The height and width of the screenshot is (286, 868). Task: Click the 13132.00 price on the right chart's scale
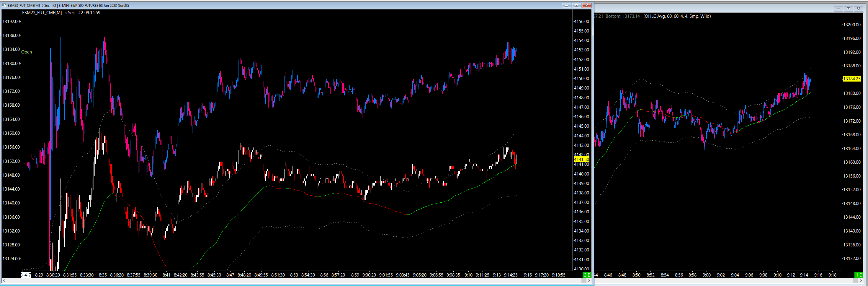click(x=851, y=259)
